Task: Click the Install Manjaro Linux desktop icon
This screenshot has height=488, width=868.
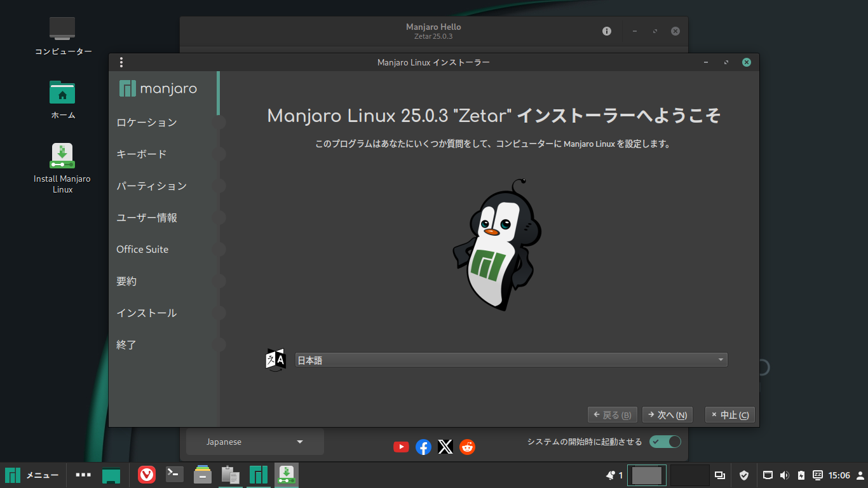Action: pyautogui.click(x=62, y=168)
